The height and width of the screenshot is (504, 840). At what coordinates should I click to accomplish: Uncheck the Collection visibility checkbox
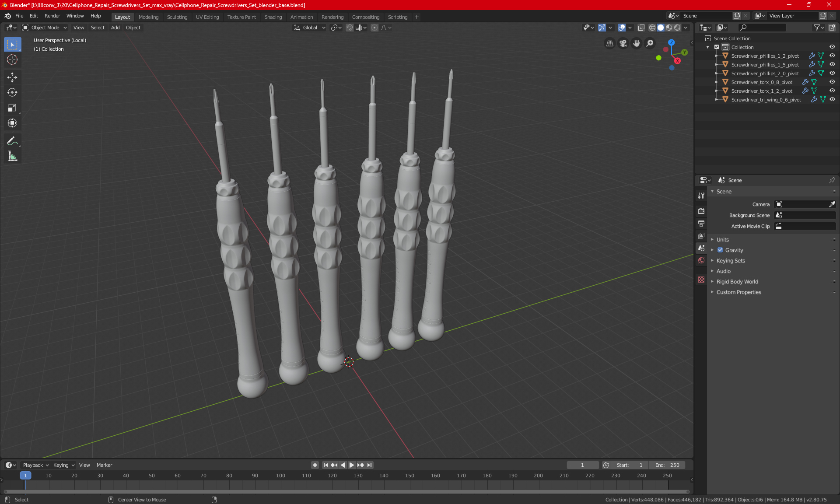click(717, 47)
